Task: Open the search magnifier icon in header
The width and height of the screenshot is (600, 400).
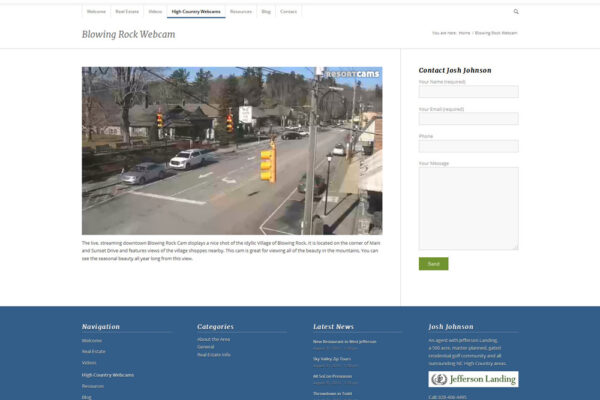Action: pyautogui.click(x=516, y=11)
